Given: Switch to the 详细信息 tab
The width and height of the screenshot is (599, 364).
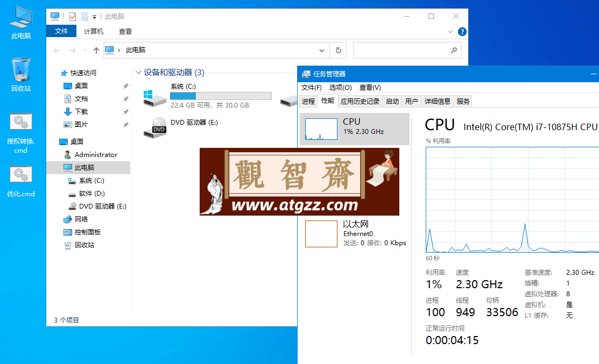Looking at the screenshot, I should (x=438, y=101).
